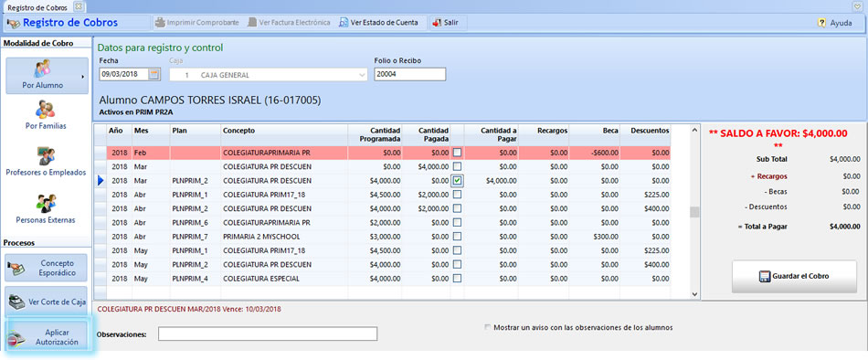
Task: Select Por Alumno payment mode
Action: pyautogui.click(x=47, y=75)
